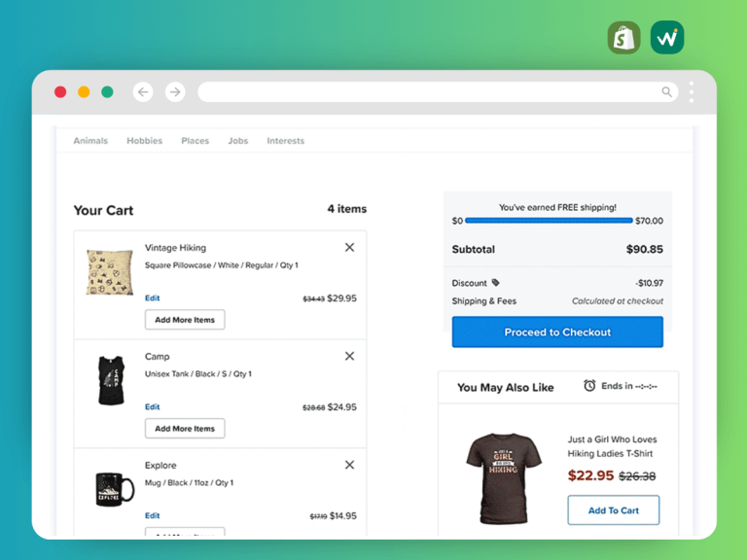This screenshot has width=747, height=560.
Task: Open the browser three-dot menu
Action: click(692, 92)
